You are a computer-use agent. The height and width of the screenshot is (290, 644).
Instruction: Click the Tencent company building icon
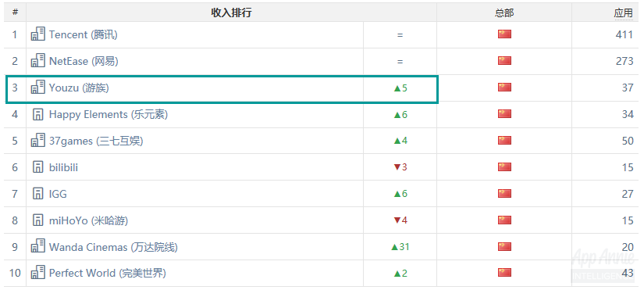(x=37, y=34)
